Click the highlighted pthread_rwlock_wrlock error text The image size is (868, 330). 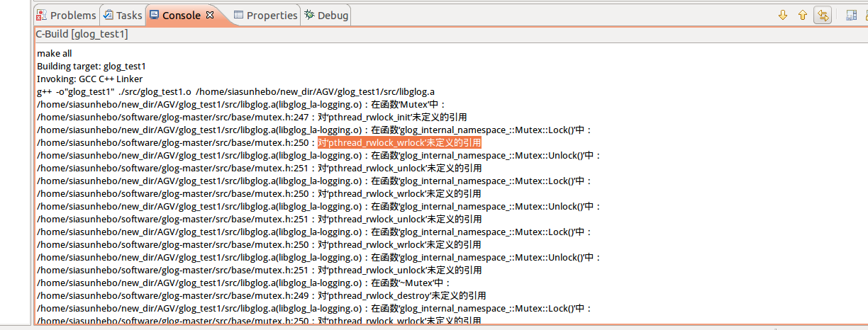pos(400,142)
